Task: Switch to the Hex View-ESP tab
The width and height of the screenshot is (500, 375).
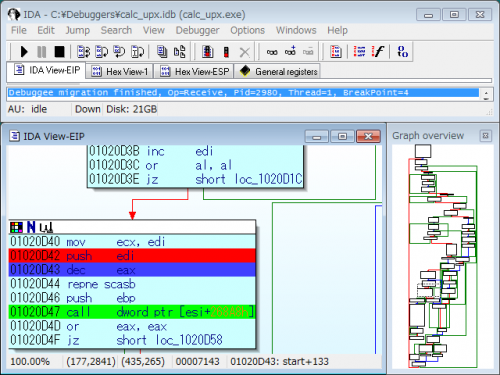Action: tap(194, 71)
